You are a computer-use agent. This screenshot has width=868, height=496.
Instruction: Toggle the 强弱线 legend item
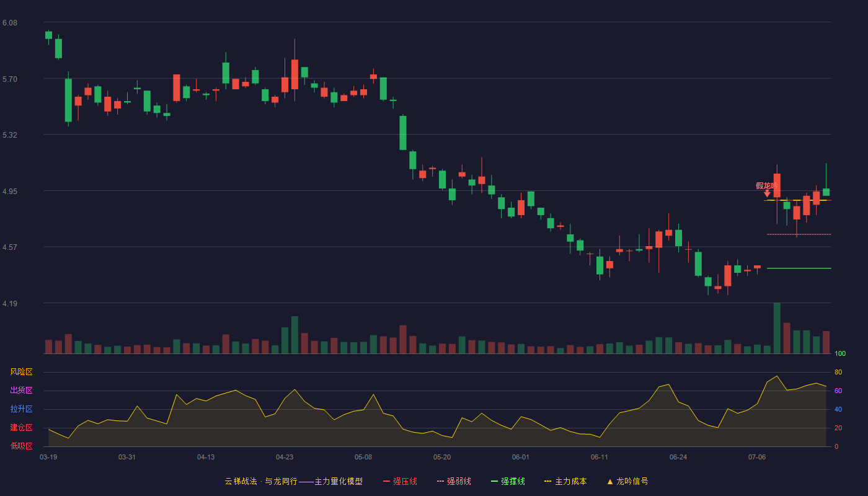pos(454,481)
